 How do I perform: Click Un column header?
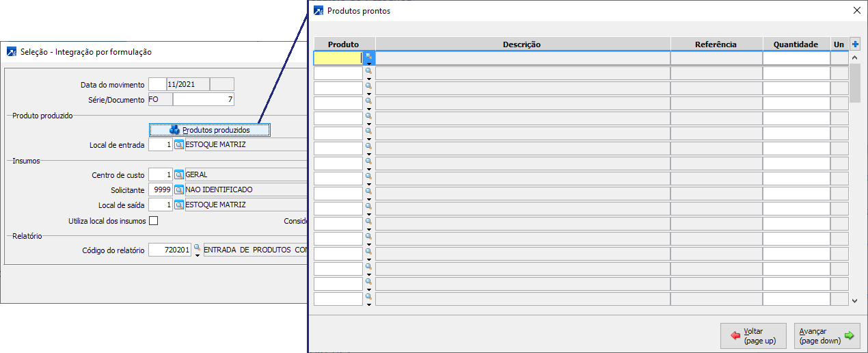pos(839,44)
